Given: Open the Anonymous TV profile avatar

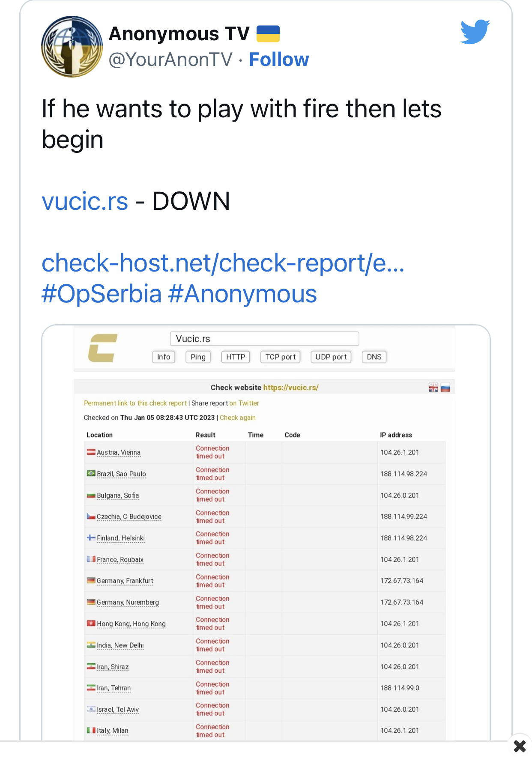Looking at the screenshot, I should (72, 47).
